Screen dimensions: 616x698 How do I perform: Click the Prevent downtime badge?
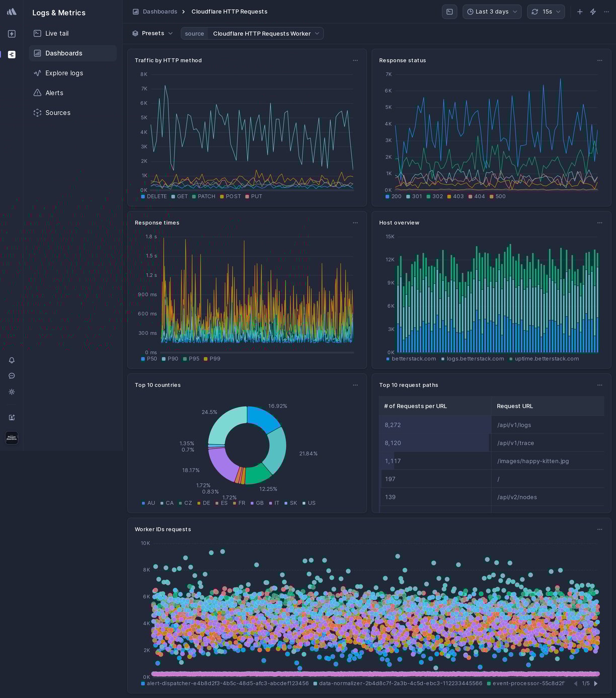[12, 438]
